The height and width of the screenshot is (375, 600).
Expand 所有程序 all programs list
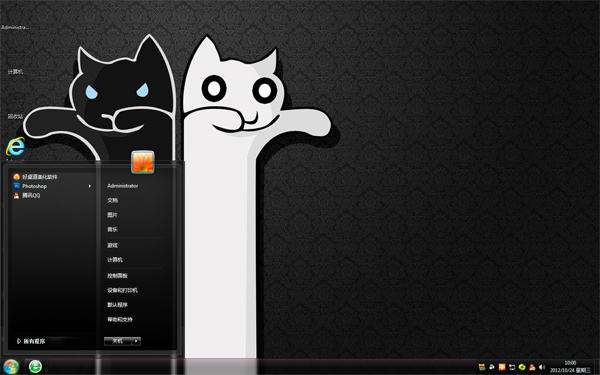coord(31,341)
